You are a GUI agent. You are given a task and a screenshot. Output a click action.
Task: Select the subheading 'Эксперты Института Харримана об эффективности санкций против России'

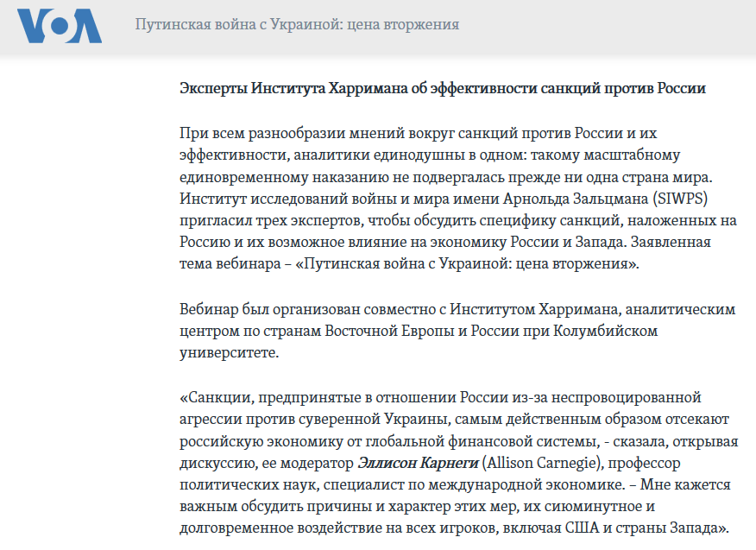click(443, 88)
